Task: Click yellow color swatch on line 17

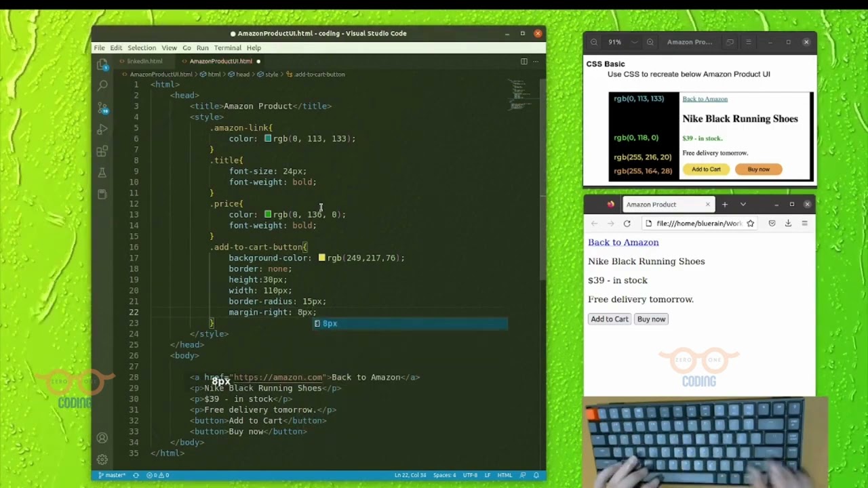Action: [321, 258]
